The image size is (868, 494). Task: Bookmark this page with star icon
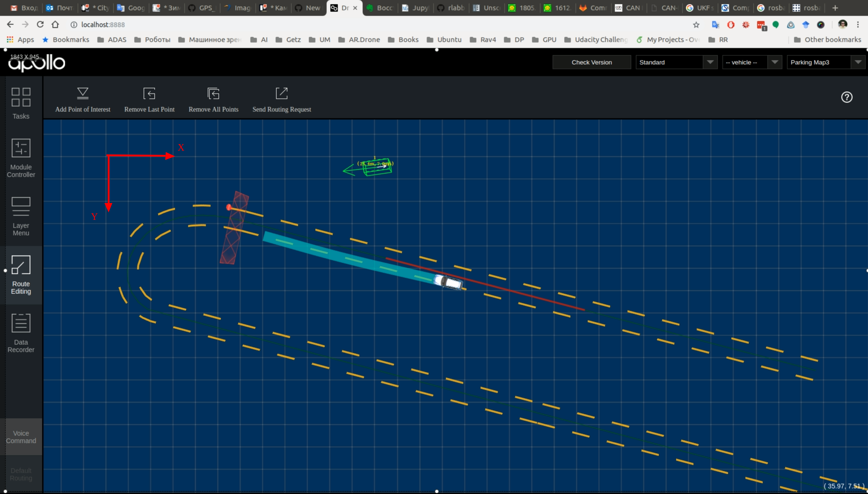point(696,24)
